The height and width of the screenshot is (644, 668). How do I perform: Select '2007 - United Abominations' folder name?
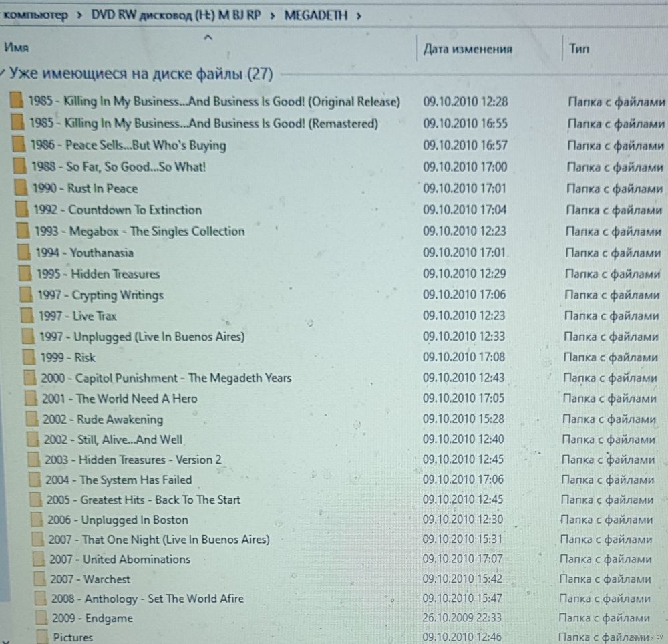(x=120, y=559)
